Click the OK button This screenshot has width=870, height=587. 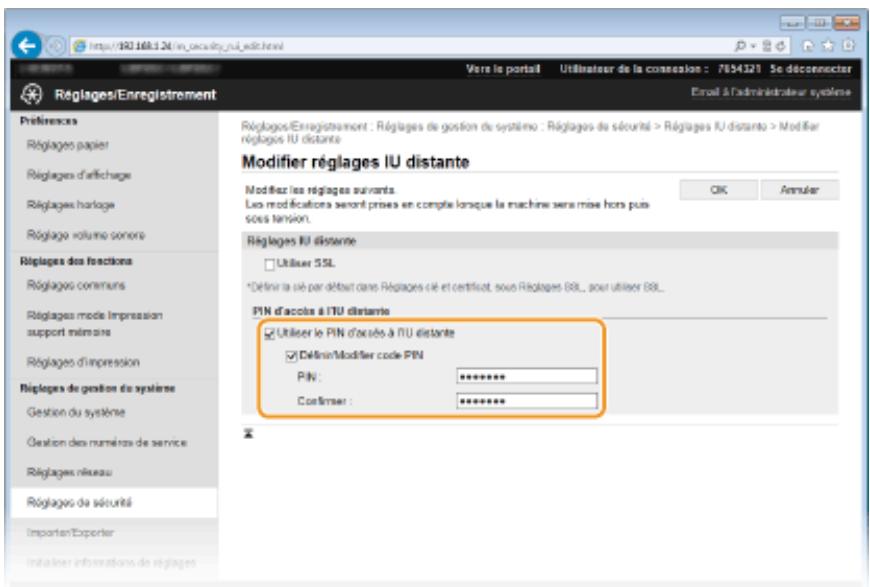click(x=719, y=190)
